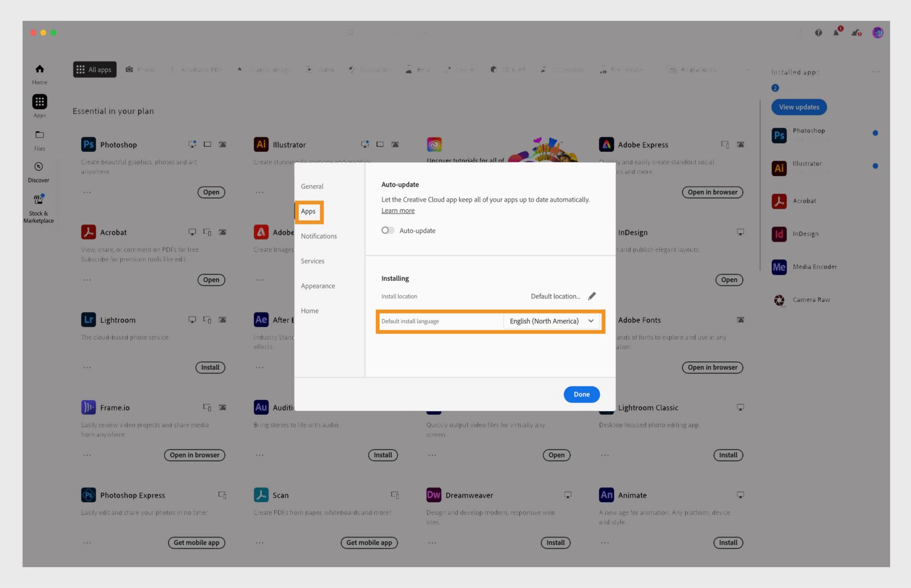Click the Frame.io app icon
This screenshot has height=588, width=911.
pyautogui.click(x=89, y=407)
